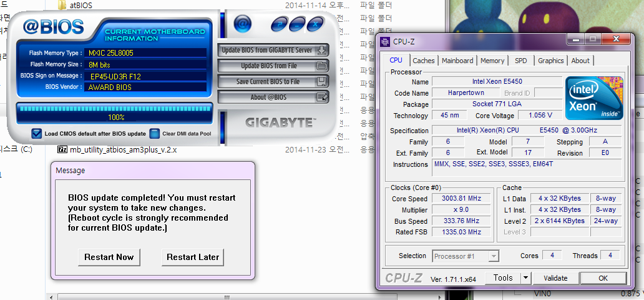Open the Processor #1 selection dropdown
This screenshot has width=644, height=300.
tap(466, 256)
